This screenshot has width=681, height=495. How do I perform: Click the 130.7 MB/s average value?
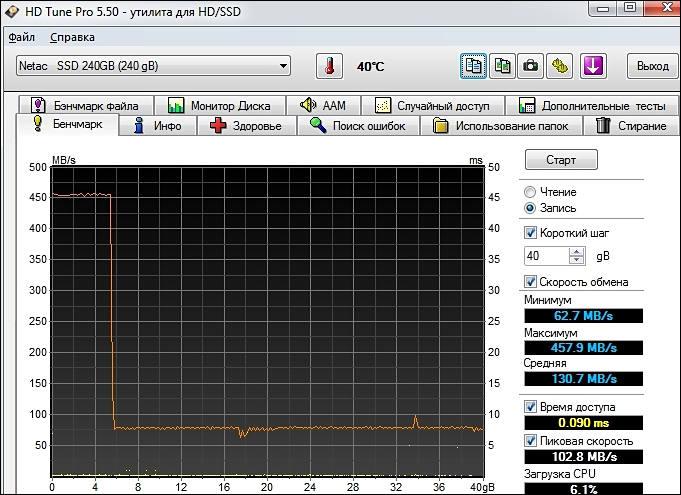(x=583, y=379)
